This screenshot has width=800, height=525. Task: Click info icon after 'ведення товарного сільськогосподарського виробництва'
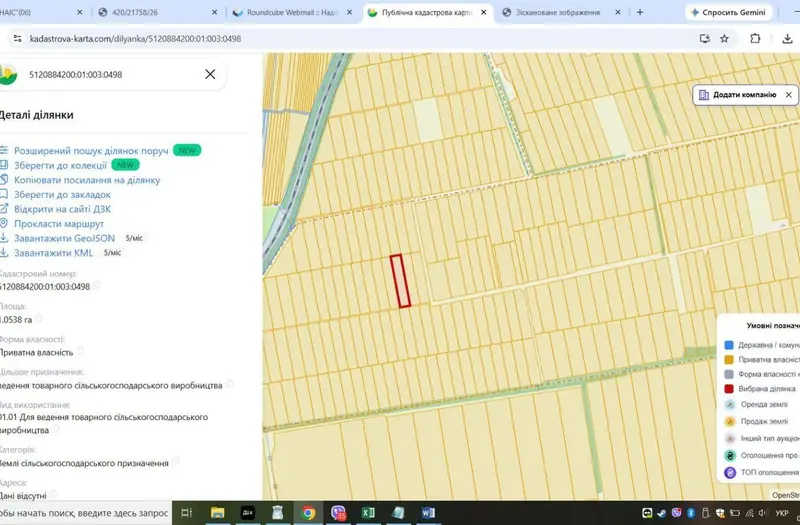[229, 384]
